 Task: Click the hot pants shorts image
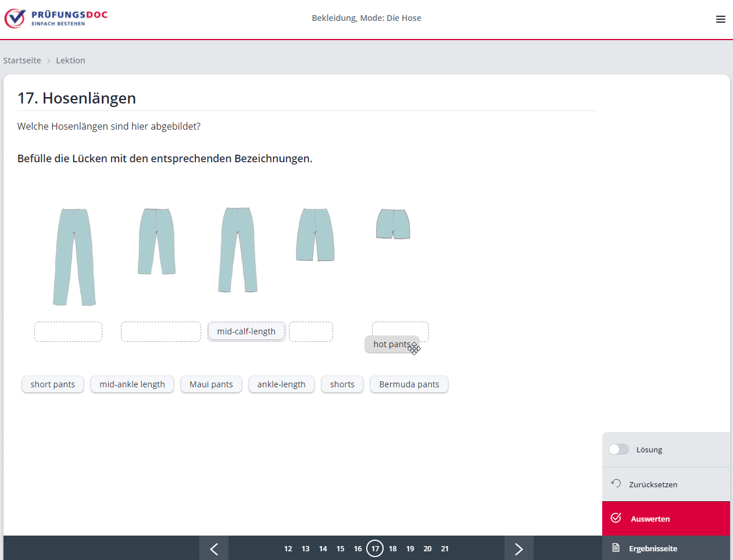click(x=393, y=224)
